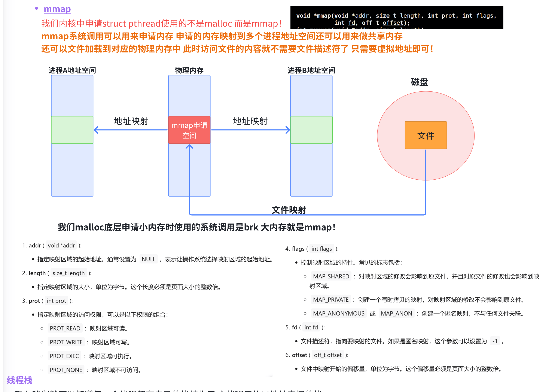This screenshot has height=392, width=552.
Task: Click the NULL inline code chip
Action: tap(148, 259)
